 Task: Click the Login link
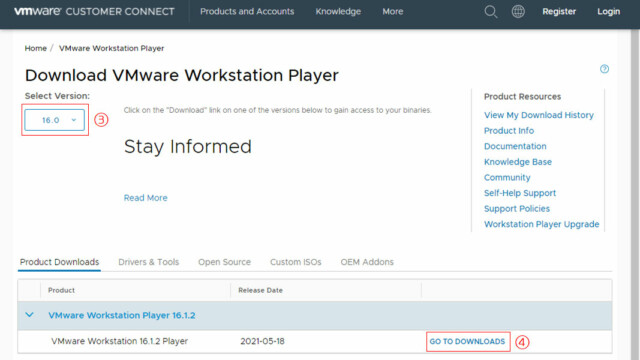(x=609, y=11)
